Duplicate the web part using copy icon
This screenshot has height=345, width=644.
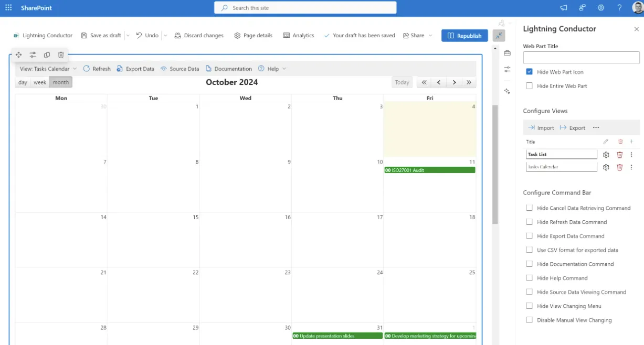(x=47, y=55)
